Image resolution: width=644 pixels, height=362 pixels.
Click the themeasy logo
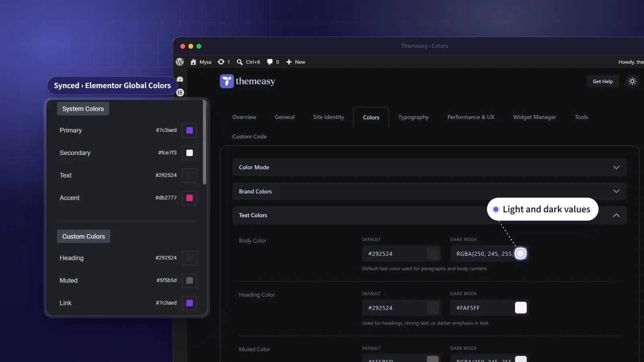248,81
